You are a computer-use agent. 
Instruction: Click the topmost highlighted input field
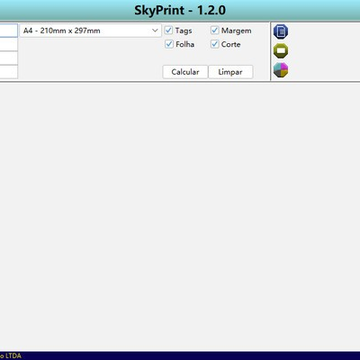coord(9,31)
